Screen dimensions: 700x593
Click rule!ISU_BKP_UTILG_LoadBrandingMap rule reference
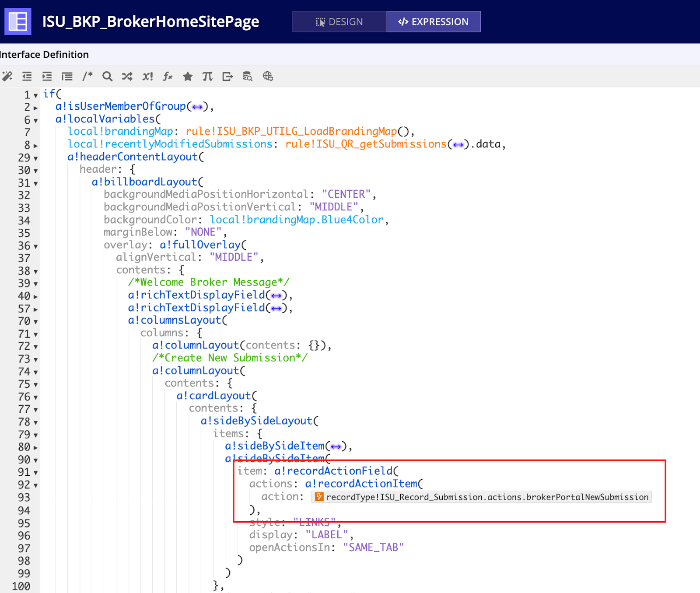pyautogui.click(x=291, y=131)
